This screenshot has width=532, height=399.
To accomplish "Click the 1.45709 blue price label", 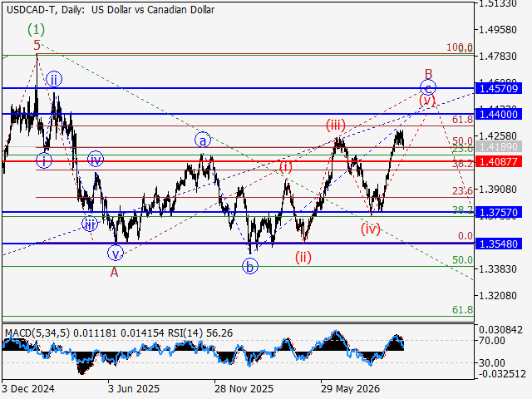I will [499, 89].
